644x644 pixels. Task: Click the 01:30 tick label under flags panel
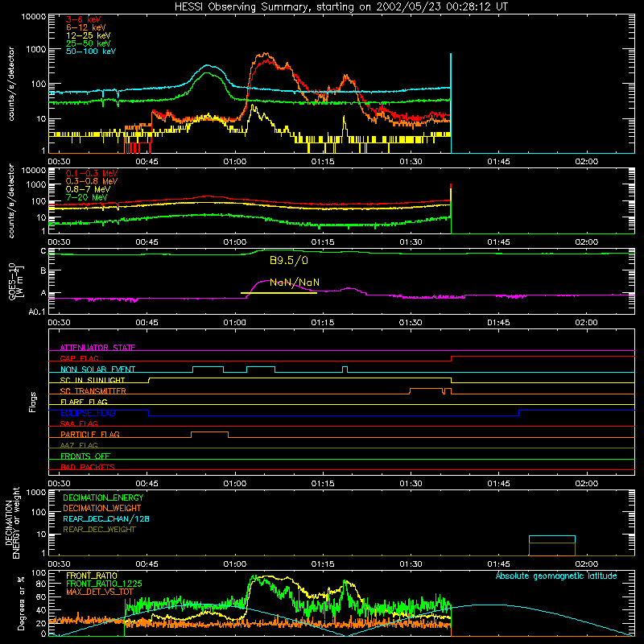(x=411, y=484)
